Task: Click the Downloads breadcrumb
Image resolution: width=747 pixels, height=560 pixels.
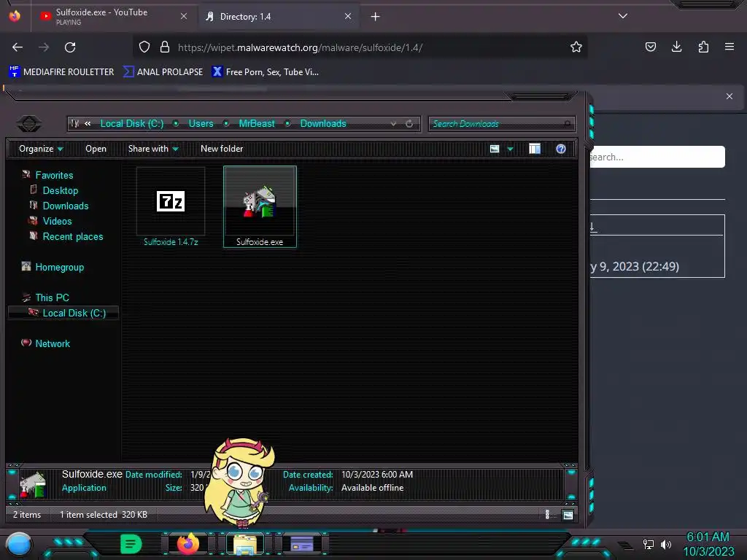Action: (x=323, y=124)
